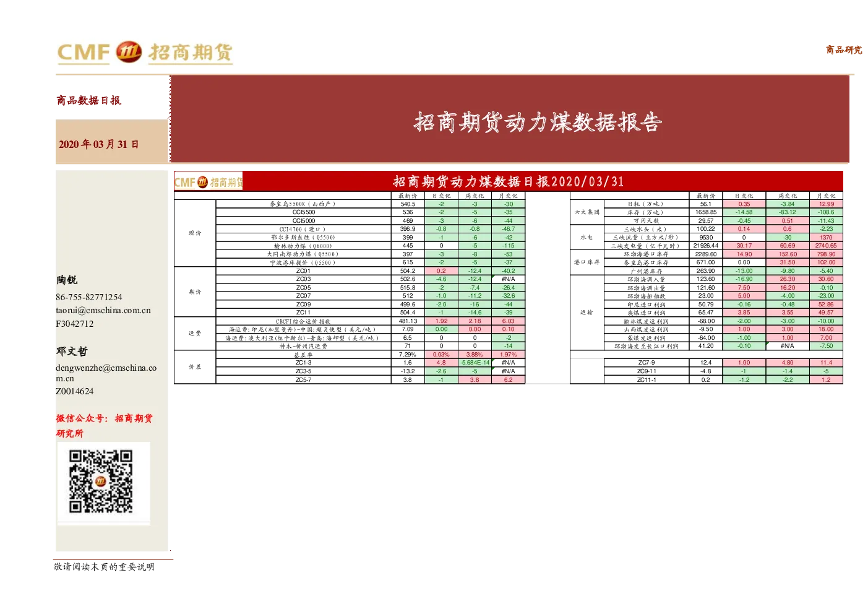Click the CMF 招商期货 logo in the page header
868x614 pixels.
[x=145, y=53]
